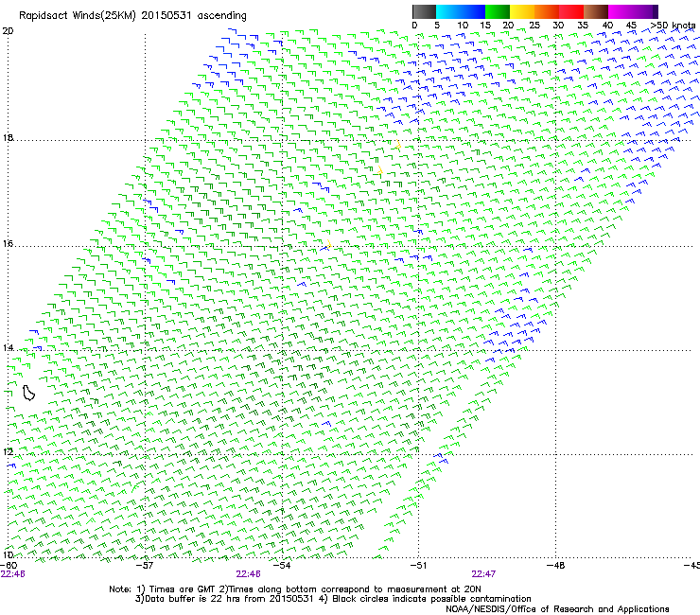
Task: Click the latitude label '12' on left axis
Action: click(8, 451)
